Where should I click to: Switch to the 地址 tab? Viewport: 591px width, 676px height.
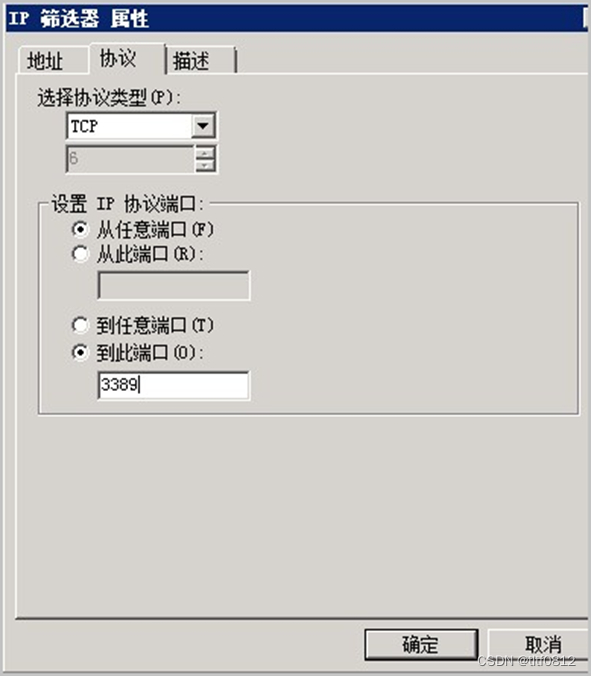click(45, 60)
